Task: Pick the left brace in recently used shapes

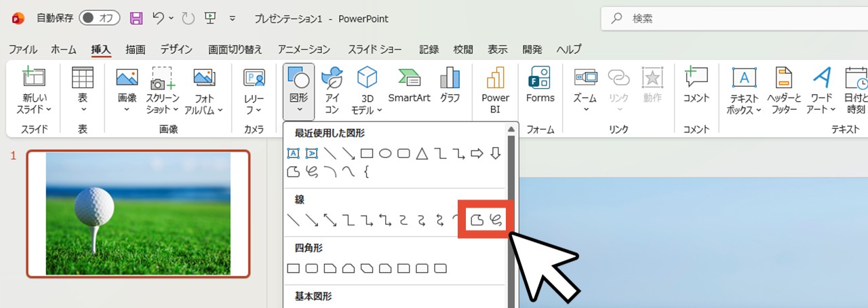Action: point(367,172)
